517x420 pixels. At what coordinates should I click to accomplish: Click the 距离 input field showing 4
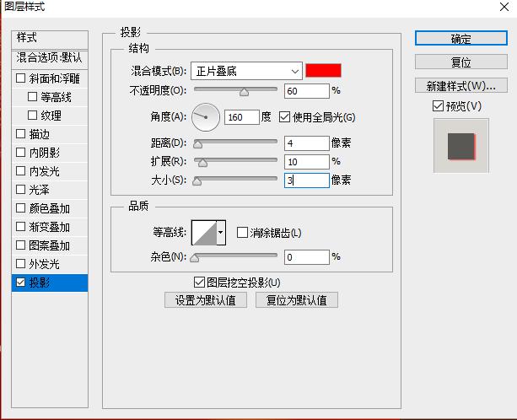coord(307,143)
